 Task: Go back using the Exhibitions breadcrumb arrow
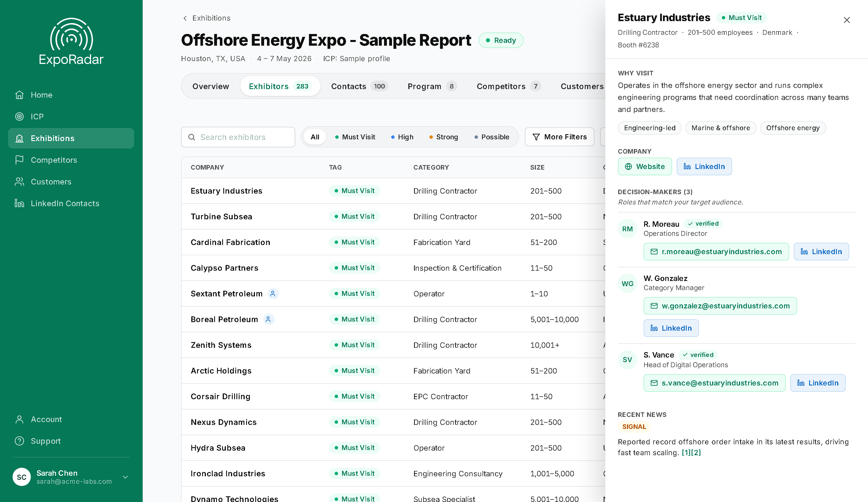[185, 18]
